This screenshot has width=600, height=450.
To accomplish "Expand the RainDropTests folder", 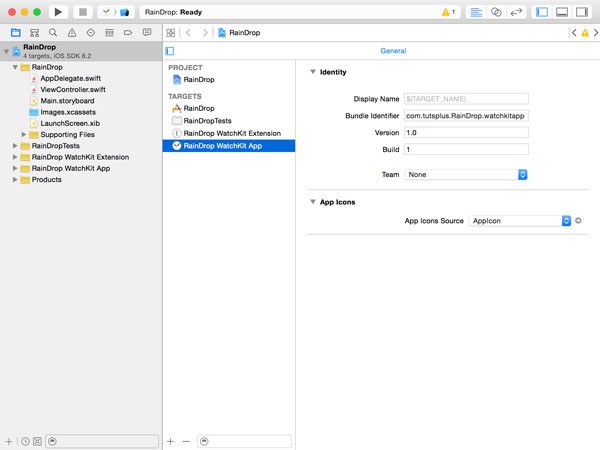I will [15, 146].
